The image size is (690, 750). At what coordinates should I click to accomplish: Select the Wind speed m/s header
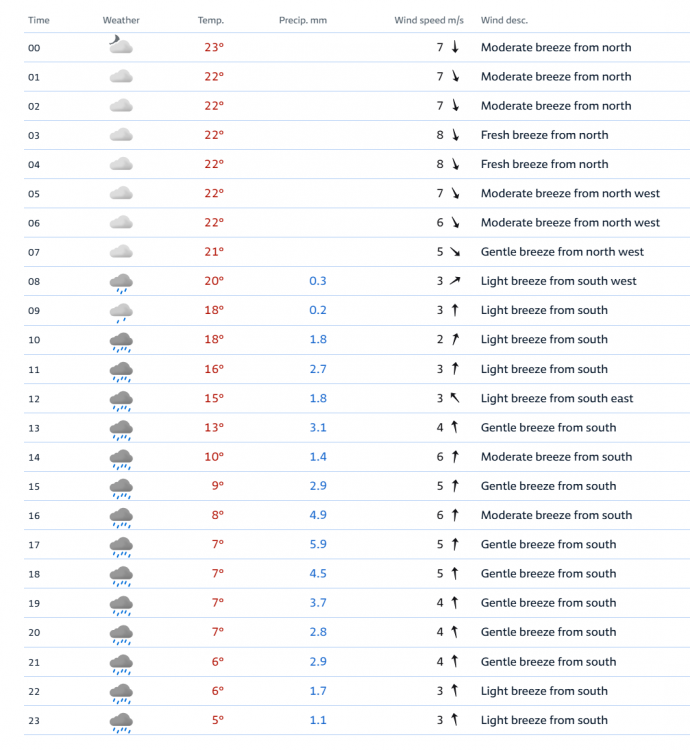click(x=429, y=20)
